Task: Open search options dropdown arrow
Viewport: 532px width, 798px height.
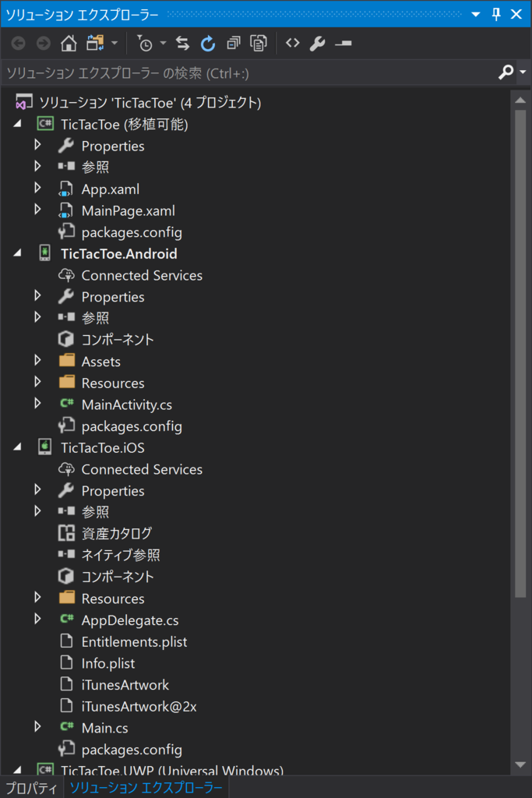Action: point(523,72)
